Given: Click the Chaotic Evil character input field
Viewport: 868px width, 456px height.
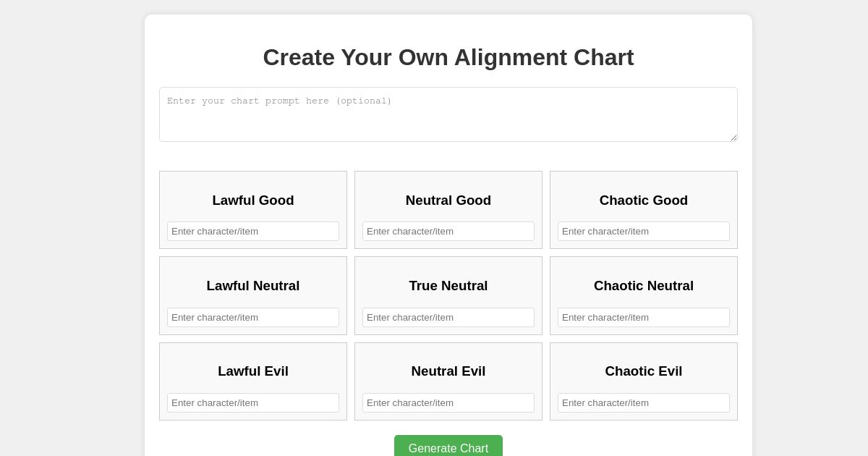Looking at the screenshot, I should (x=644, y=402).
